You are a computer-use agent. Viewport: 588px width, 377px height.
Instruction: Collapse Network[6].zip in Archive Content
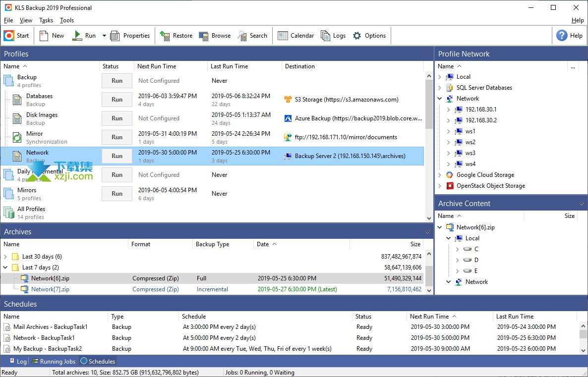coord(440,227)
